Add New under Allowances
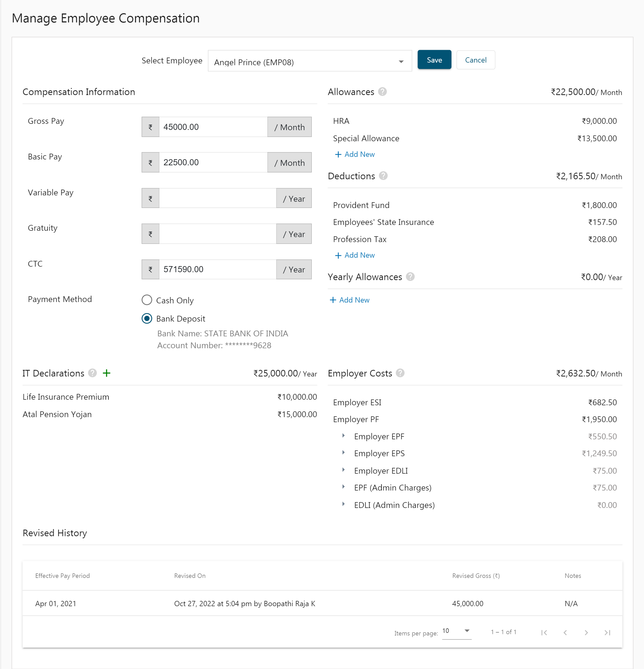Screen dimensions: 644x669 (355, 154)
